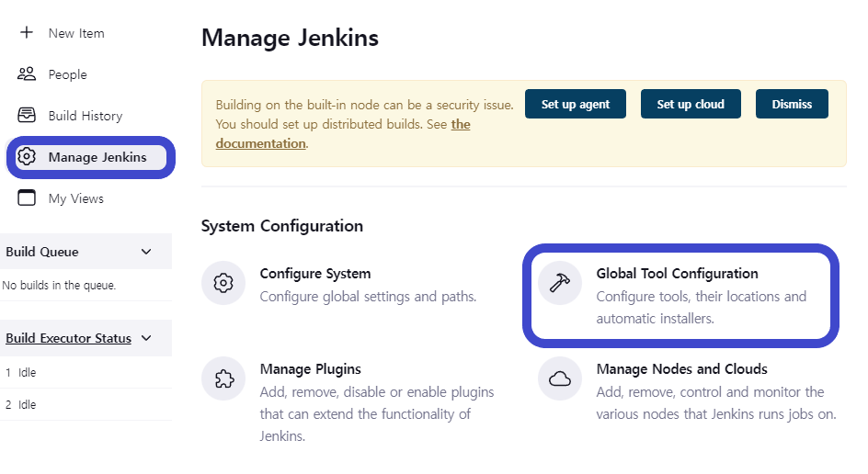Click the Manage Nodes cloud icon

(560, 378)
